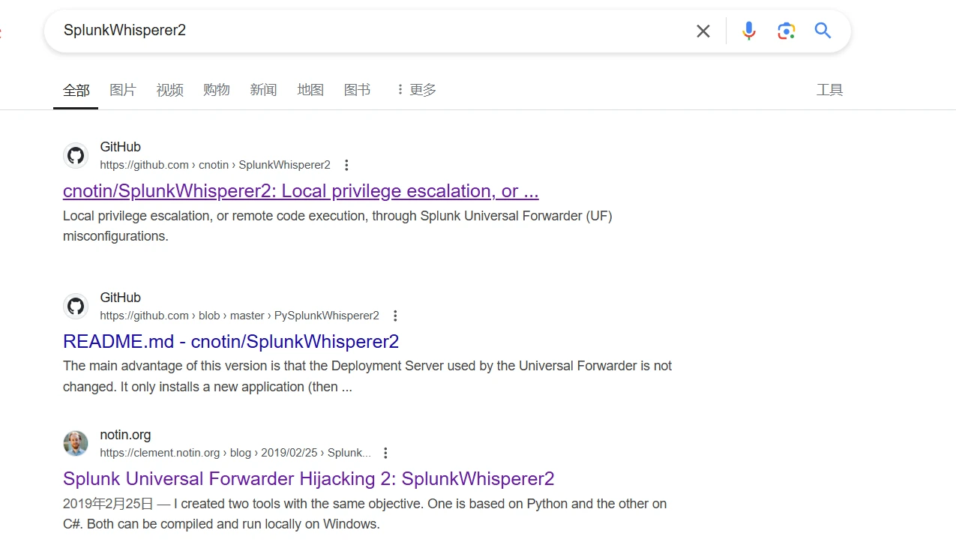Open three-dot options for first GitHub result
Image resolution: width=956 pixels, height=560 pixels.
(346, 165)
